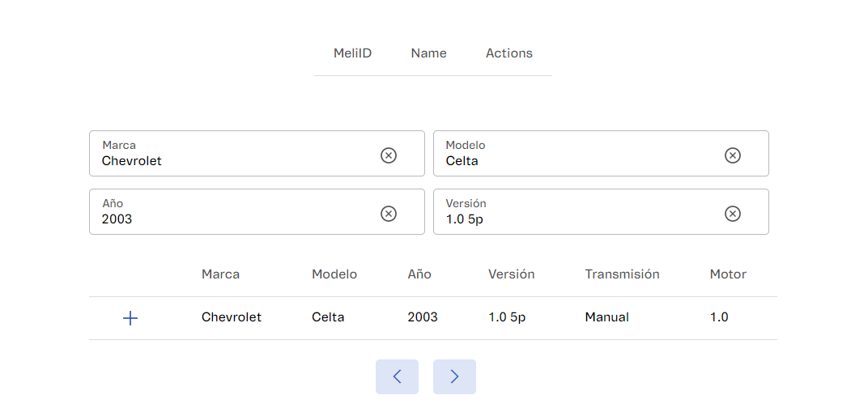
Task: Go to the next results page
Action: [454, 376]
